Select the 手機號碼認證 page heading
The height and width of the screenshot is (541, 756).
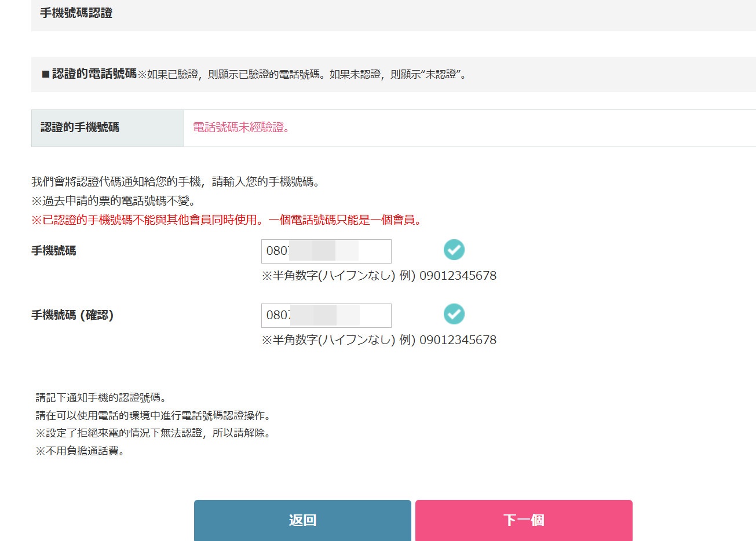[x=76, y=13]
